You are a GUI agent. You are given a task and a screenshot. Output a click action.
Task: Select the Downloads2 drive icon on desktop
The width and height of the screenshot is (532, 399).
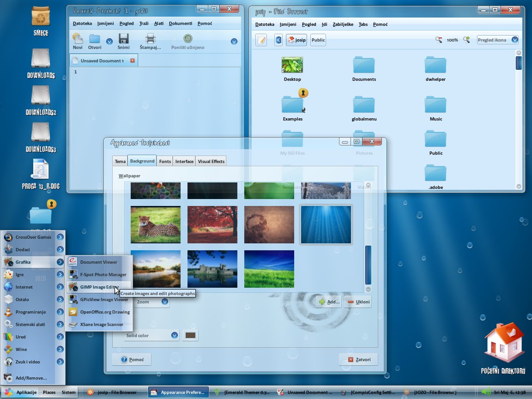[41, 95]
